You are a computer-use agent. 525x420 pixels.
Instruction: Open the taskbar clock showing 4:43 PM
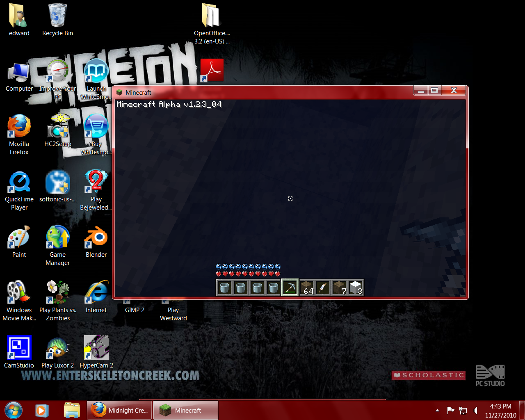(x=500, y=411)
